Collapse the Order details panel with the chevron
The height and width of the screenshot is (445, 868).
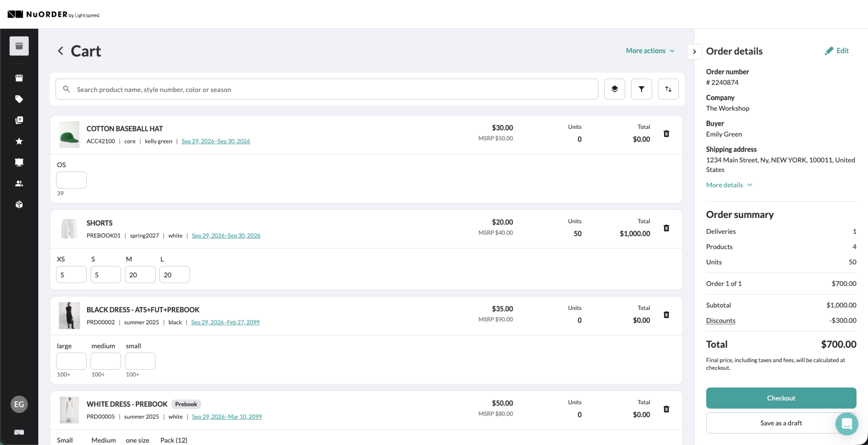[694, 51]
